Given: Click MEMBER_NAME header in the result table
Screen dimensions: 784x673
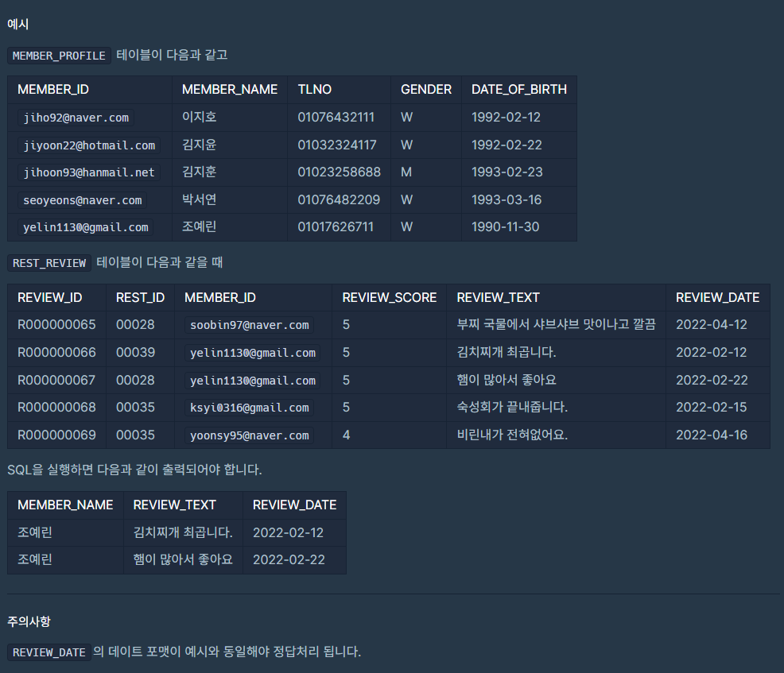Looking at the screenshot, I should point(65,505).
